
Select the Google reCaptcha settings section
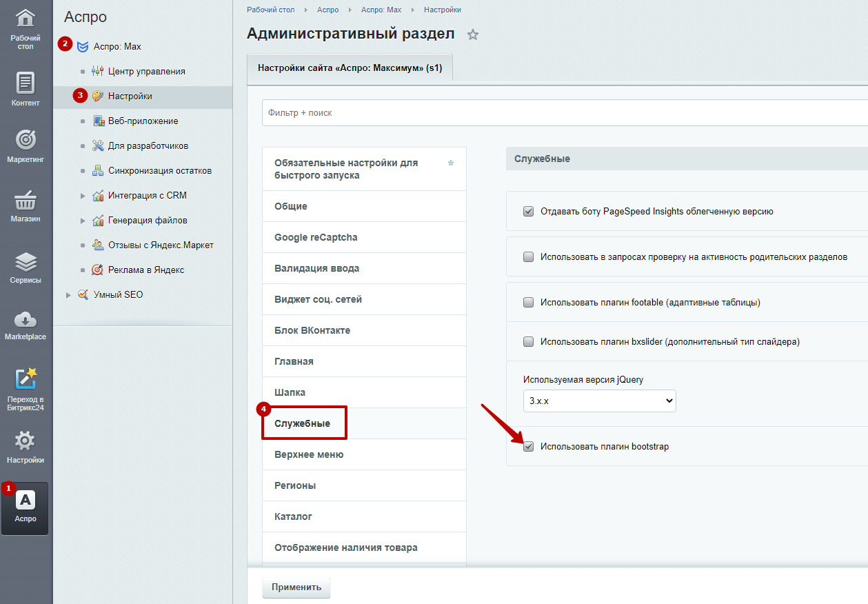click(x=365, y=237)
